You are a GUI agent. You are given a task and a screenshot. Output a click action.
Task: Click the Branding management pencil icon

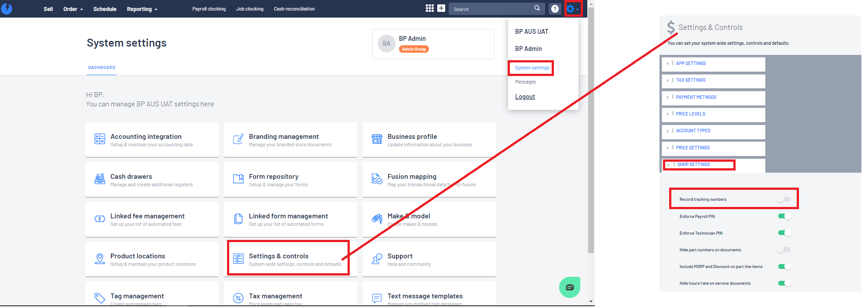(238, 139)
